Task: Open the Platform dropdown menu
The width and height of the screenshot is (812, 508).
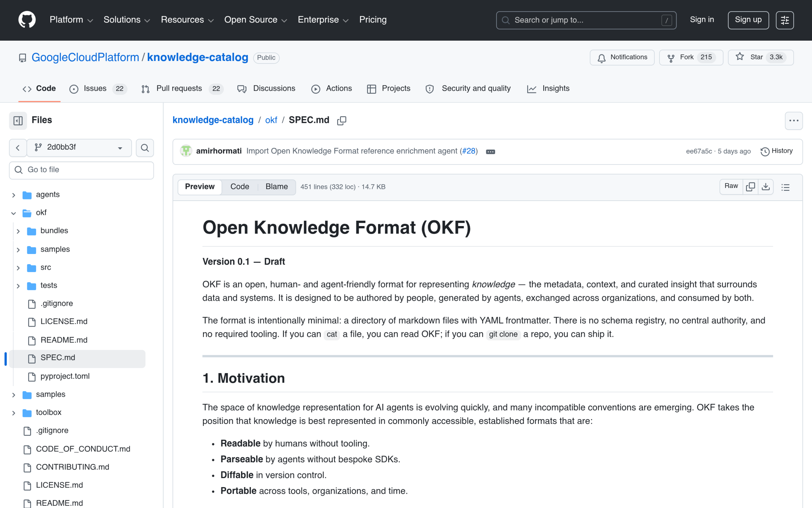Action: [71, 20]
